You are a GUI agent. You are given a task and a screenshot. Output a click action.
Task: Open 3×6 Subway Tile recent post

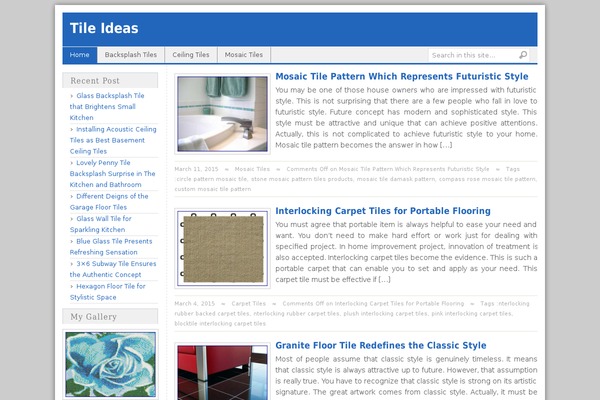click(x=113, y=269)
